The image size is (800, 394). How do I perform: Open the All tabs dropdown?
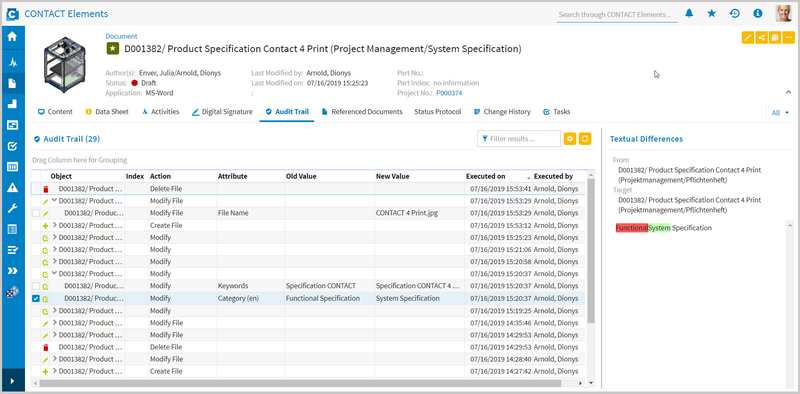(x=780, y=113)
